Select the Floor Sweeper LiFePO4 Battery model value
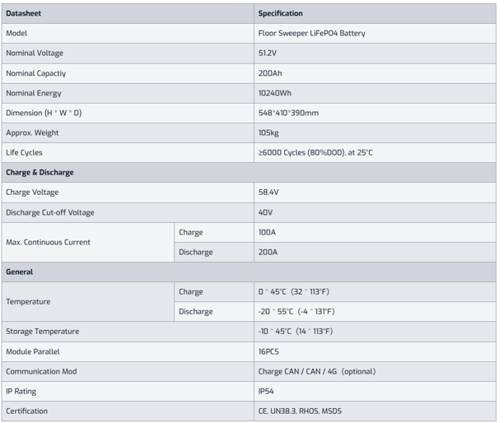Viewport: 504px width, 423px height. tap(311, 34)
